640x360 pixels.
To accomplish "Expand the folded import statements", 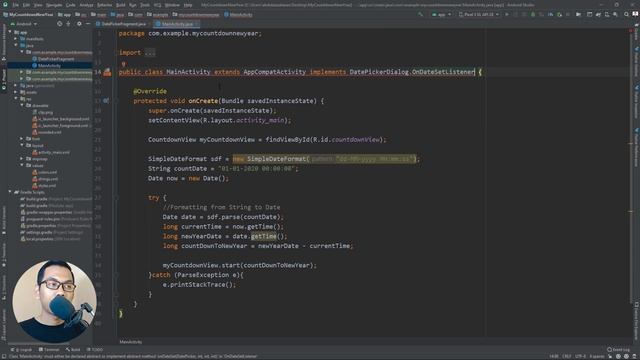I will pyautogui.click(x=150, y=53).
